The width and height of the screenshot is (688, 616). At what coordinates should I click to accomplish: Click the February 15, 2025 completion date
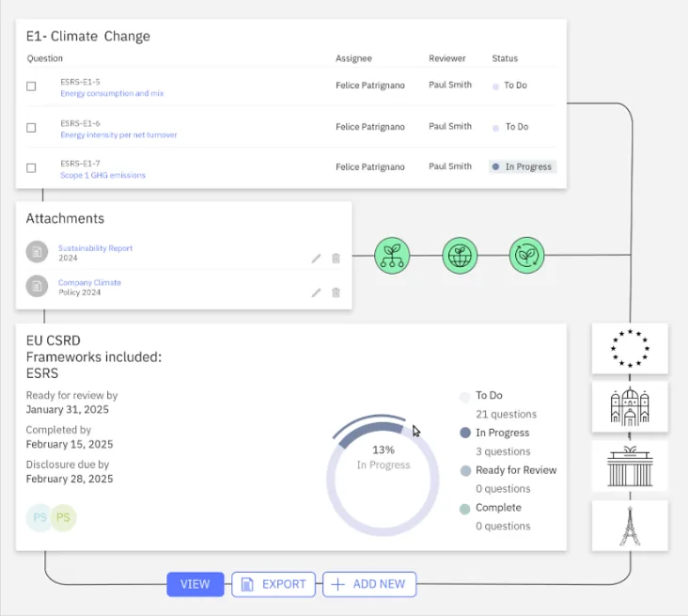pyautogui.click(x=70, y=444)
